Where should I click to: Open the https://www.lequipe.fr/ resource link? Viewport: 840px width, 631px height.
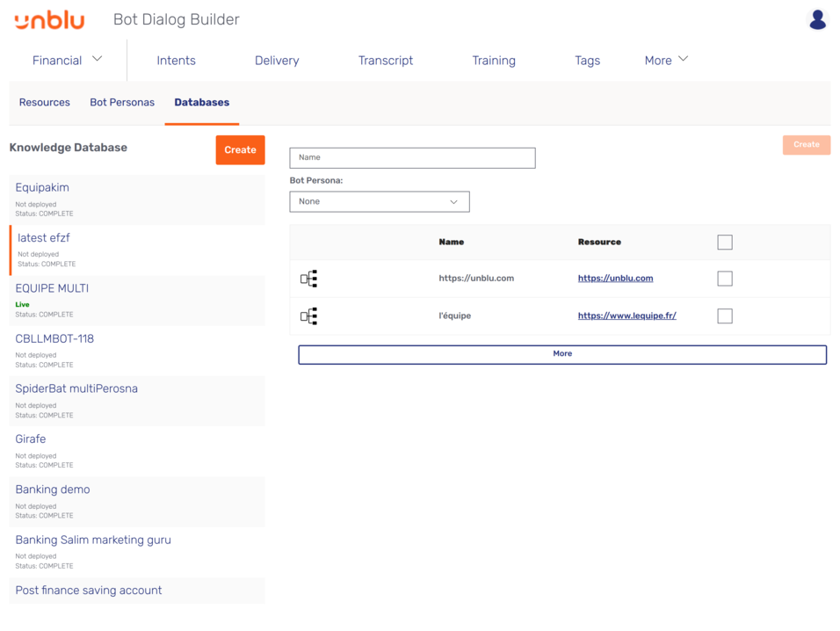[x=626, y=315]
